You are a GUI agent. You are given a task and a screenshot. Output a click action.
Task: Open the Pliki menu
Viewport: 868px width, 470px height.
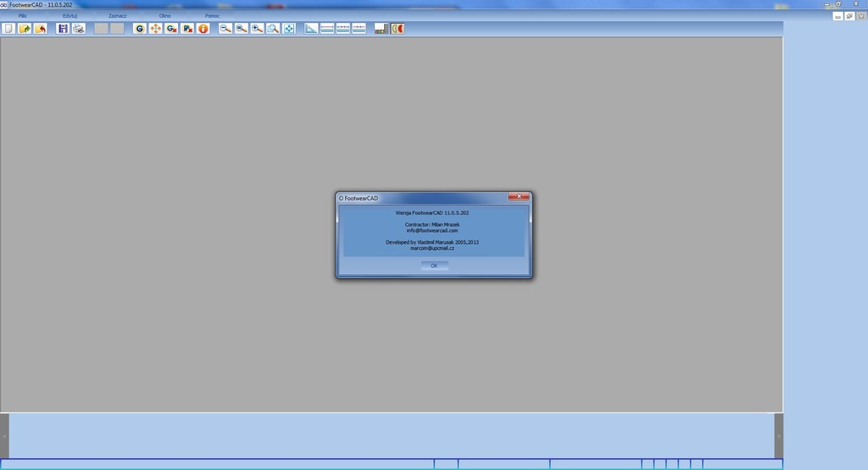(22, 16)
